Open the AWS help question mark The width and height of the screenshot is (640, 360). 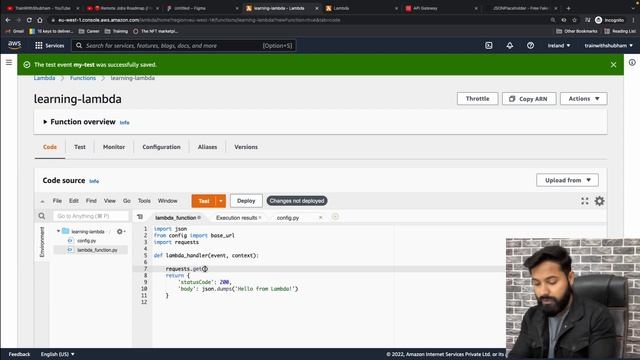530,46
